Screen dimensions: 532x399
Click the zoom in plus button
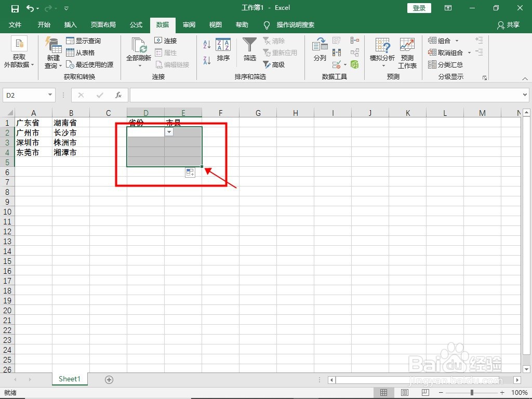(502, 393)
